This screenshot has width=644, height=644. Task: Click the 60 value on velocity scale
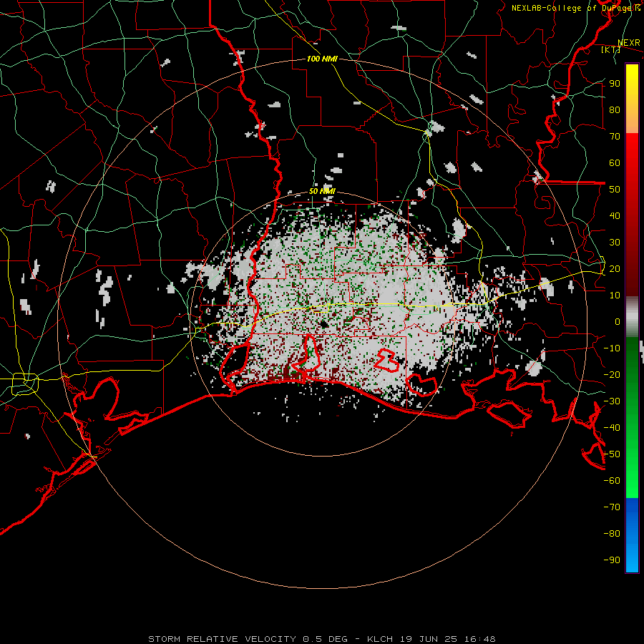(x=615, y=162)
